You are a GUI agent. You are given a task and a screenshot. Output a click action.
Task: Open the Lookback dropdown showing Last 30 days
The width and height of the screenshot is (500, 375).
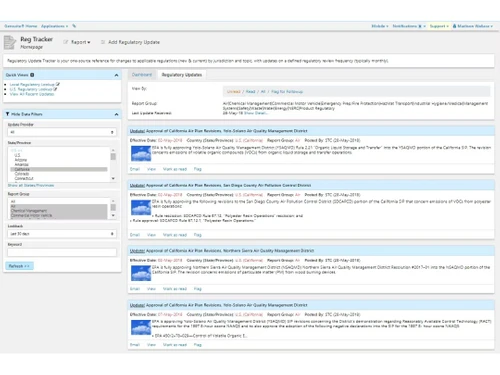tap(62, 234)
